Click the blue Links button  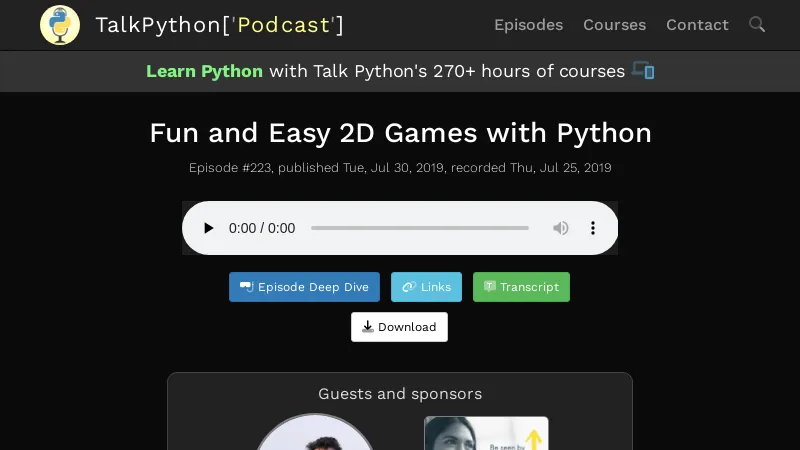tap(426, 287)
